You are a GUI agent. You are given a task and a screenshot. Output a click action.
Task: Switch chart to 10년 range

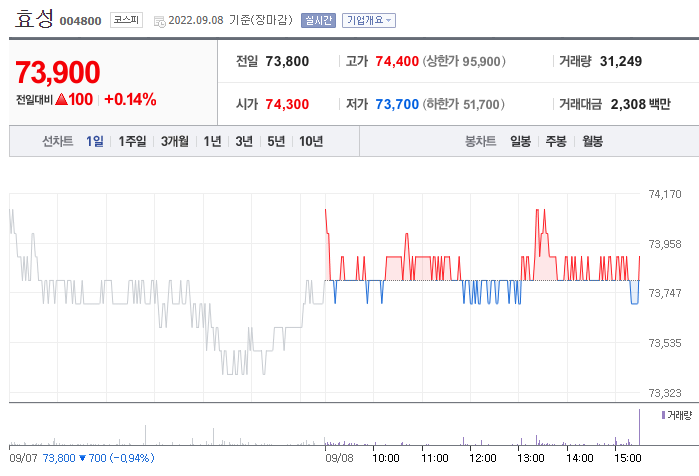[x=311, y=141]
